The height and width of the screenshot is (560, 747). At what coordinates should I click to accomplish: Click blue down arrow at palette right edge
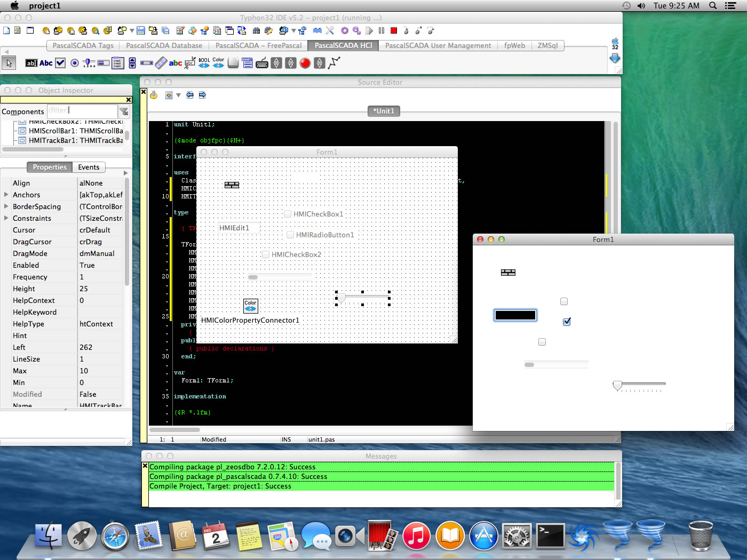pyautogui.click(x=615, y=58)
